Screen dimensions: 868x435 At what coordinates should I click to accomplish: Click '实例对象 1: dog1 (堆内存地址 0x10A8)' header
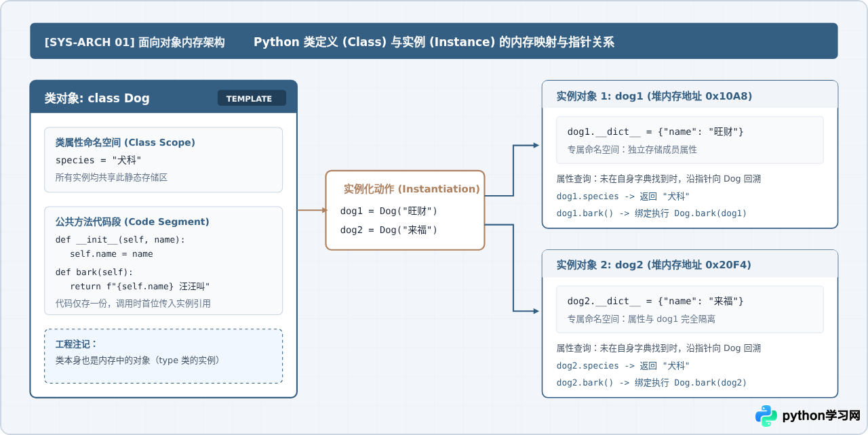pos(654,96)
